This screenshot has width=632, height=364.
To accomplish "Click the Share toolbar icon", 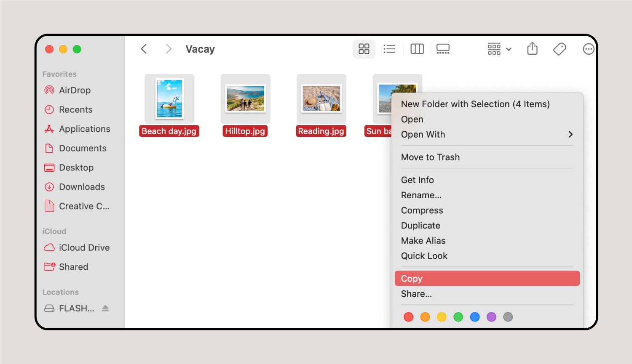I will pyautogui.click(x=533, y=49).
